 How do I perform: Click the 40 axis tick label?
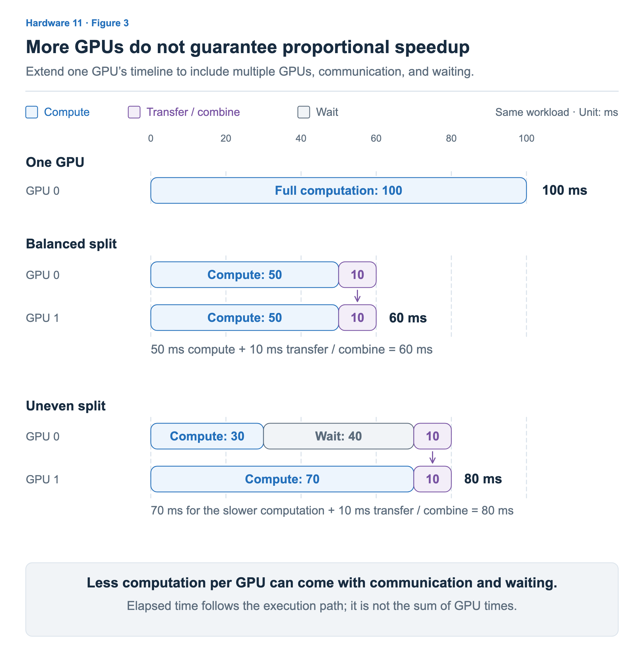[301, 138]
